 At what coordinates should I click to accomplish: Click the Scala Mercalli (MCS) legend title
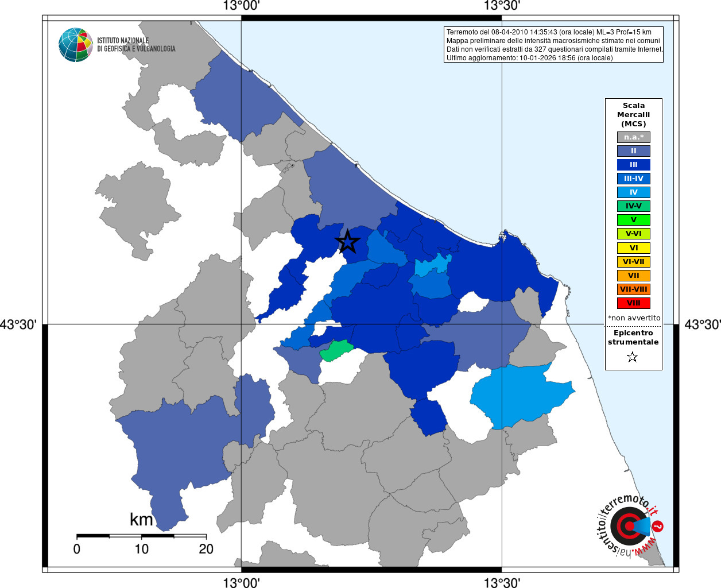[x=634, y=114]
